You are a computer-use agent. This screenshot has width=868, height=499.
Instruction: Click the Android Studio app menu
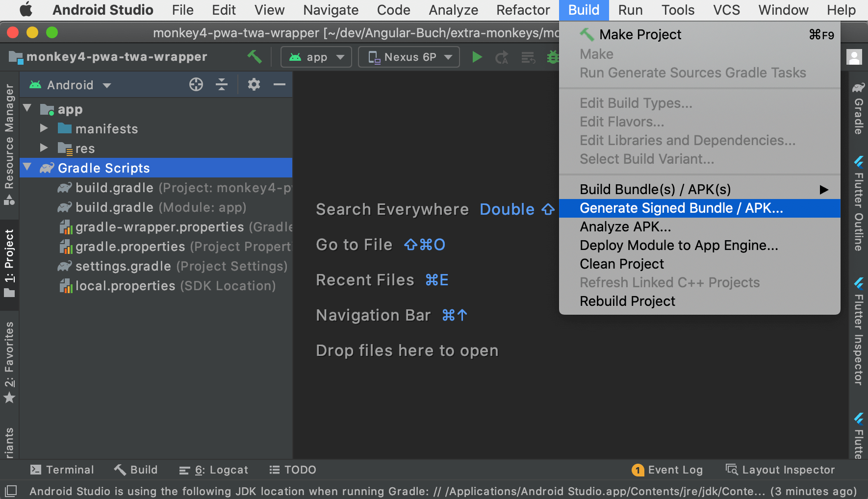103,10
